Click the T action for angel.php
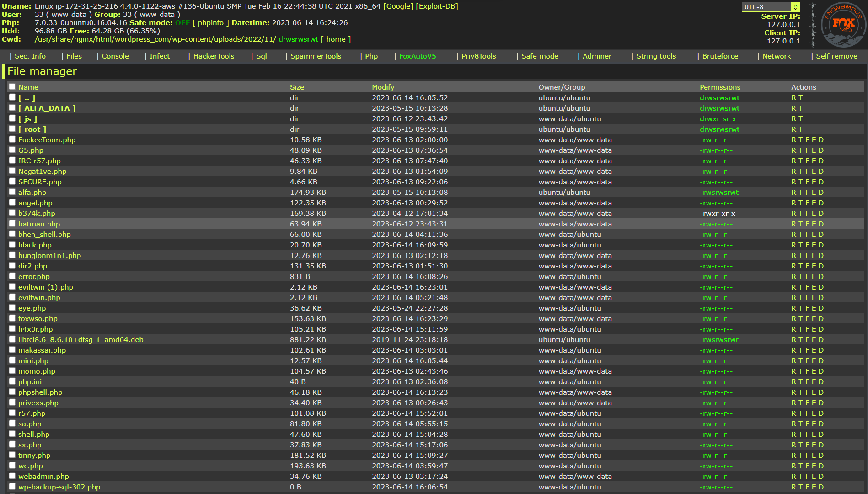Image resolution: width=868 pixels, height=494 pixels. click(x=801, y=203)
